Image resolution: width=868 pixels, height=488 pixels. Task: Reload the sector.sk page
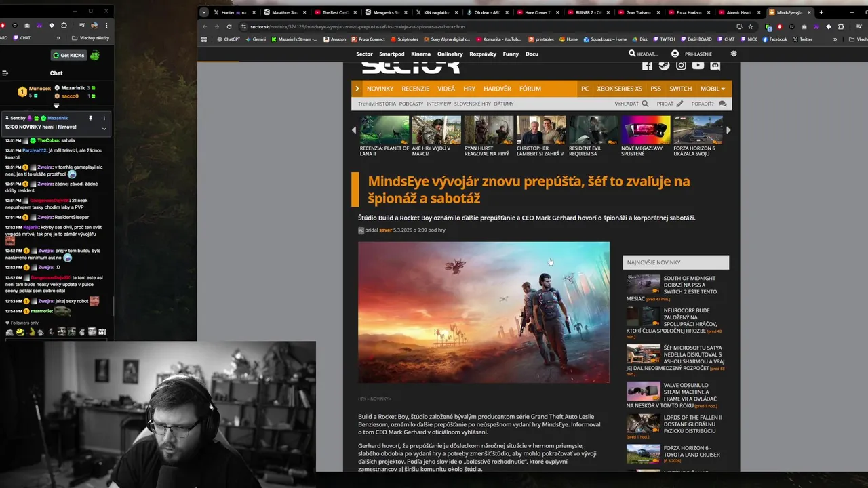pyautogui.click(x=229, y=26)
